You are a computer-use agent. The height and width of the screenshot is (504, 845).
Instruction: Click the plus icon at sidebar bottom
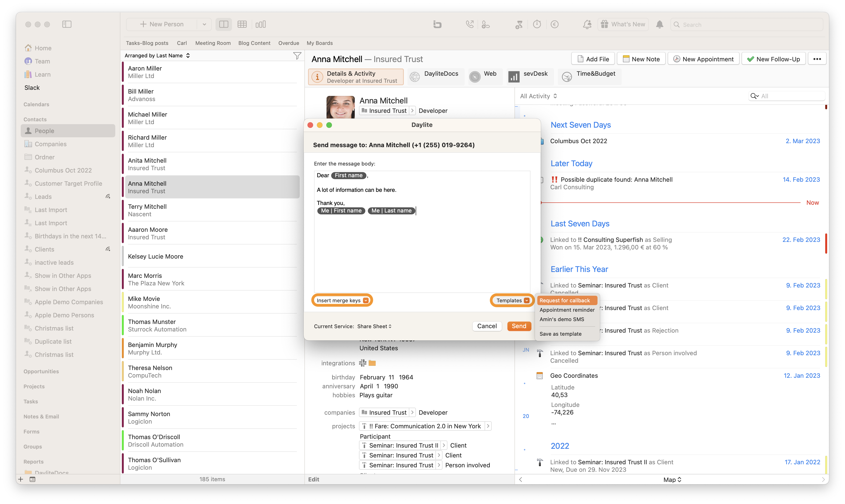tap(21, 479)
